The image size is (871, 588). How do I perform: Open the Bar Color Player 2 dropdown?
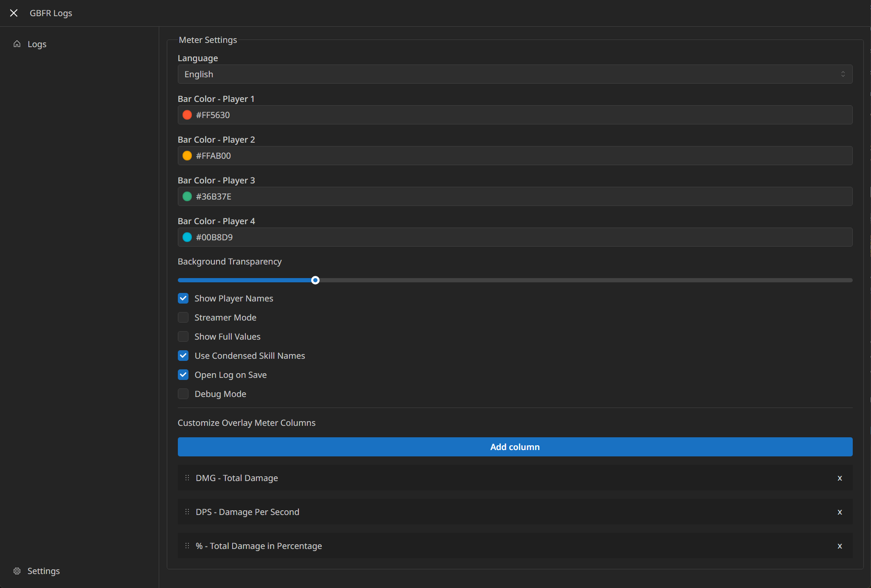tap(515, 155)
